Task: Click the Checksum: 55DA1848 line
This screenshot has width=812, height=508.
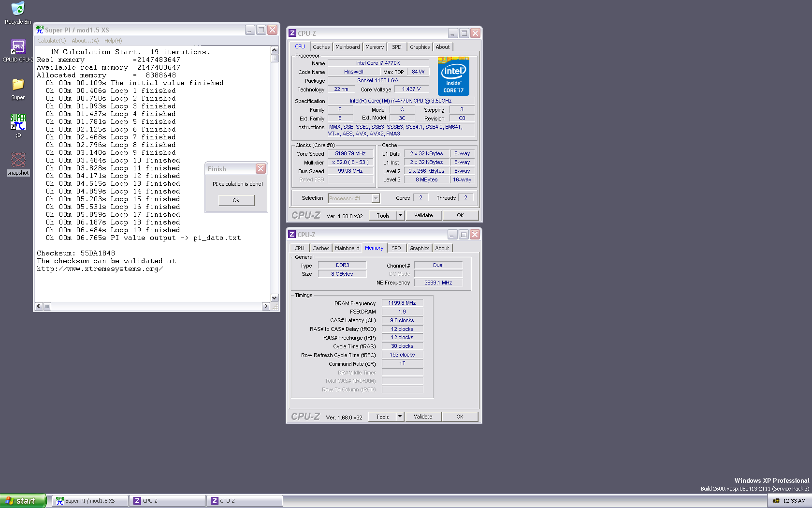Action: (x=76, y=254)
